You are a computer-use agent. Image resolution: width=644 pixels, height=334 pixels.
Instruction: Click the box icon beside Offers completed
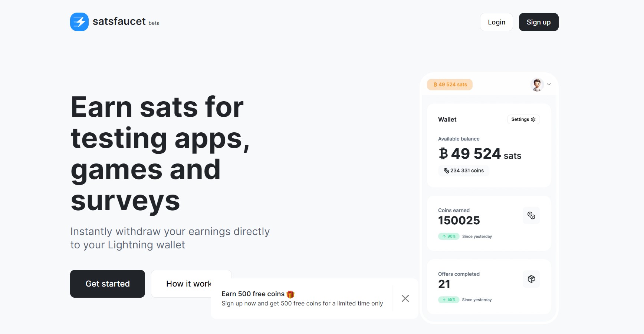[531, 279]
